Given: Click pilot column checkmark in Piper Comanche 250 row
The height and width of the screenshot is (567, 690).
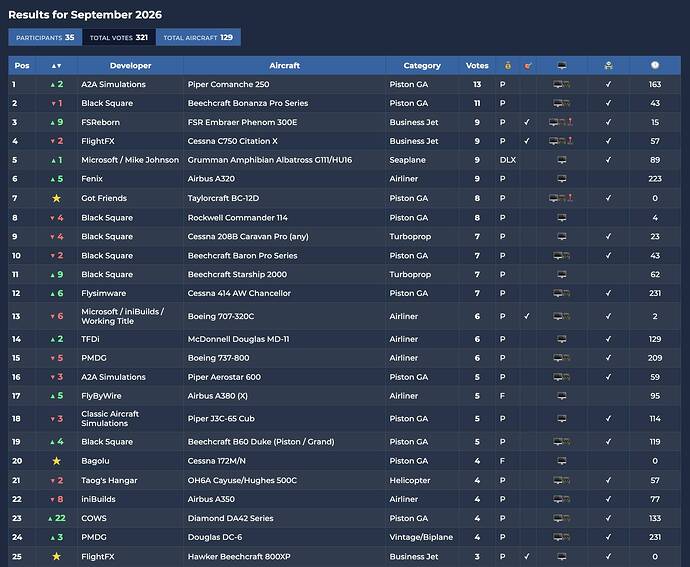Looking at the screenshot, I should pyautogui.click(x=609, y=84).
